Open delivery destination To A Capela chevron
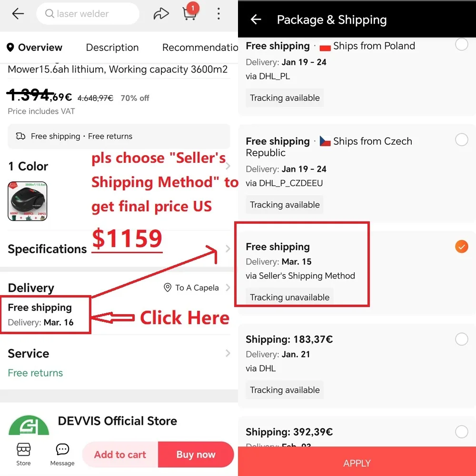Screen dimensions: 476x476 click(228, 288)
